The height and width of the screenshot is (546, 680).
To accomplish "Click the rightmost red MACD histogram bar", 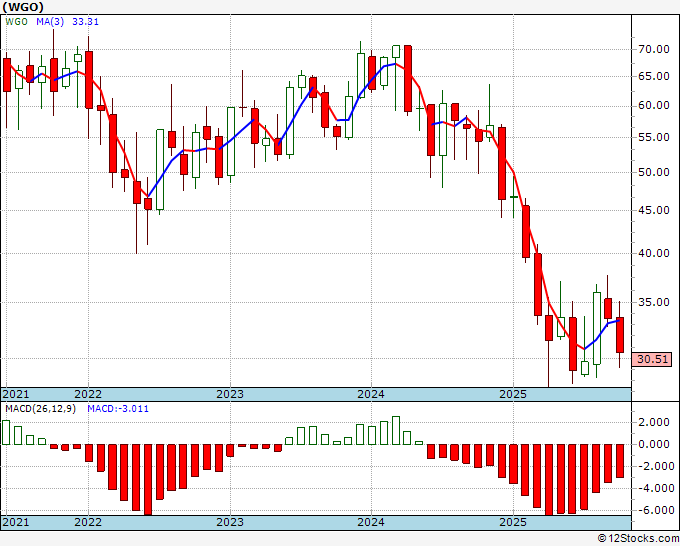I will coord(620,461).
